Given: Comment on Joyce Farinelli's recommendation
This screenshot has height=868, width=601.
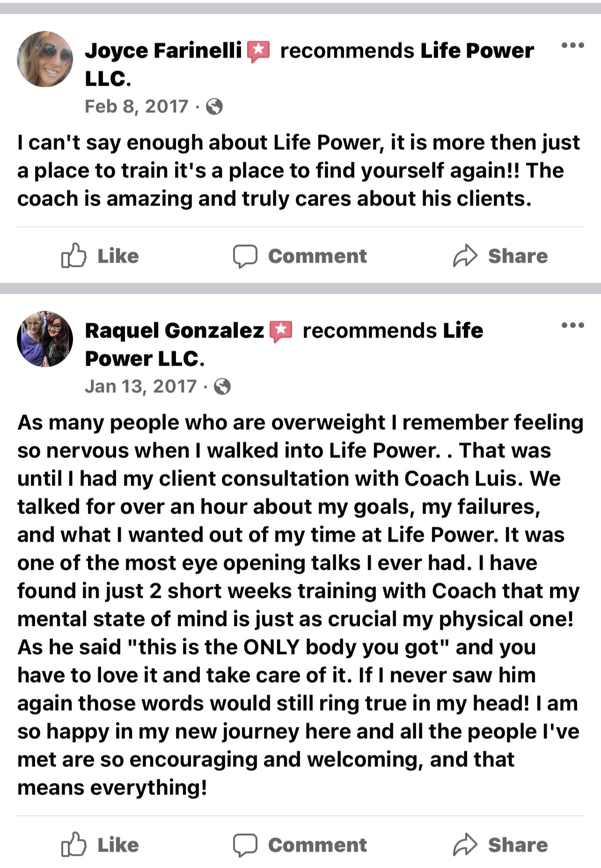Looking at the screenshot, I should (300, 256).
